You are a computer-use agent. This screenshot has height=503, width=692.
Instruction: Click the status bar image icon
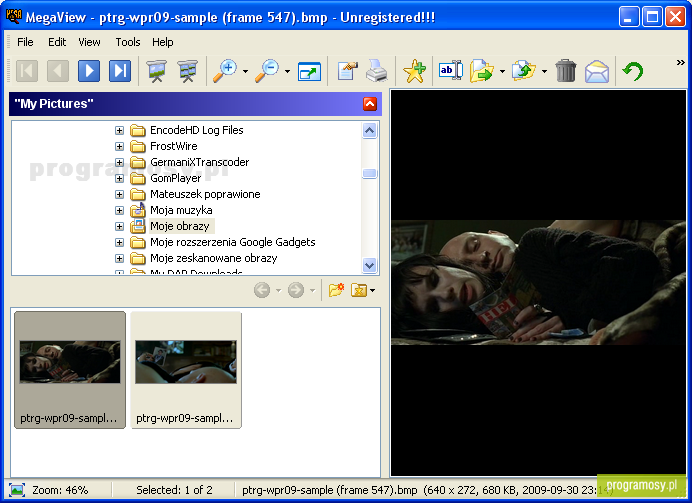pyautogui.click(x=17, y=490)
